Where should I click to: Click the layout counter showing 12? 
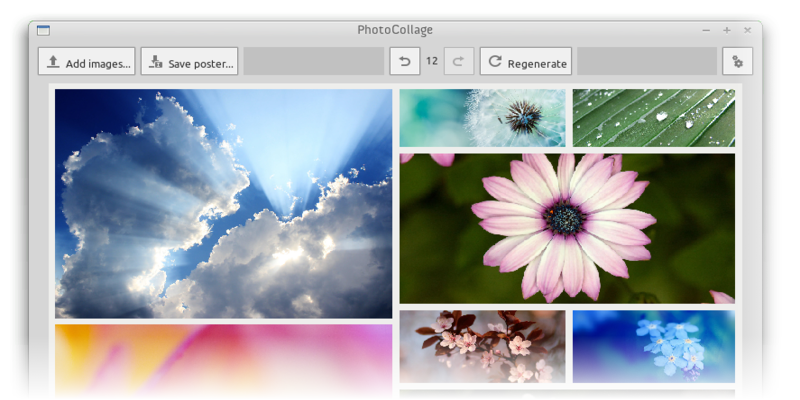[432, 61]
